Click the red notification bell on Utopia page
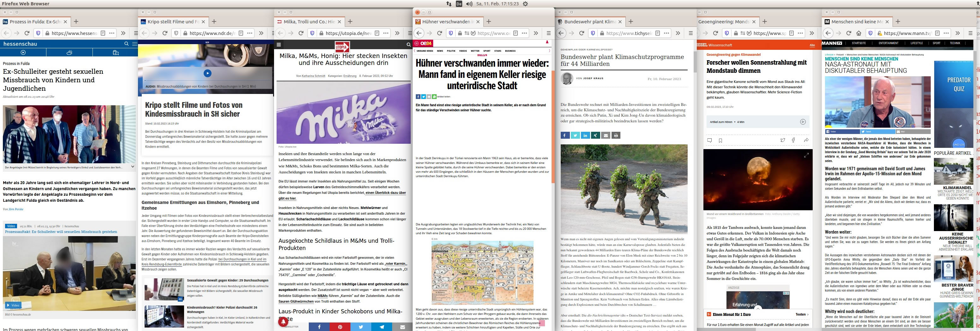Image resolution: width=980 pixels, height=331 pixels. pyautogui.click(x=282, y=322)
